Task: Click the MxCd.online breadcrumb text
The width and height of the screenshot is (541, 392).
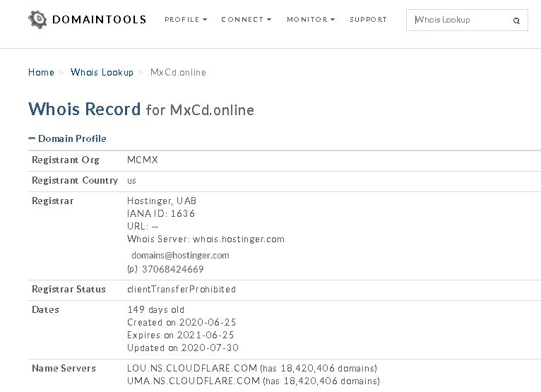Action: (178, 73)
